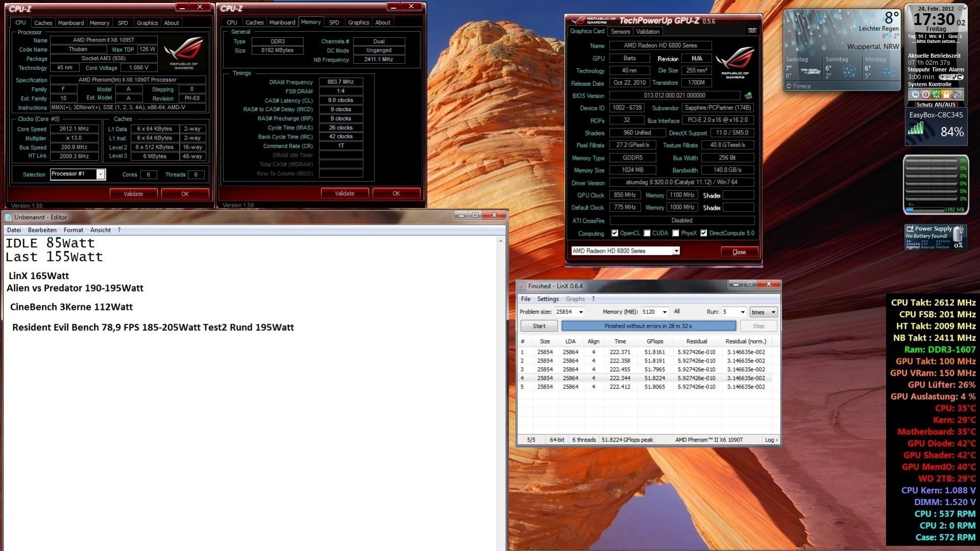Click the Notepad icon in Editor title bar
The width and height of the screenshot is (980, 551).
point(8,217)
